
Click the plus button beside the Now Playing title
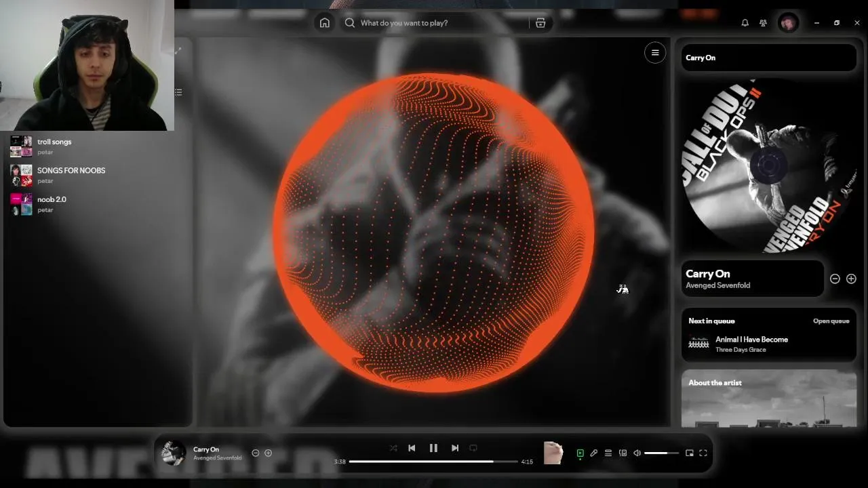click(851, 279)
